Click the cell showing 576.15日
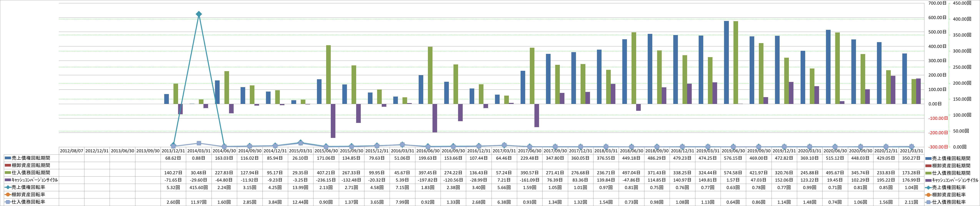The width and height of the screenshot is (980, 206). [733, 158]
